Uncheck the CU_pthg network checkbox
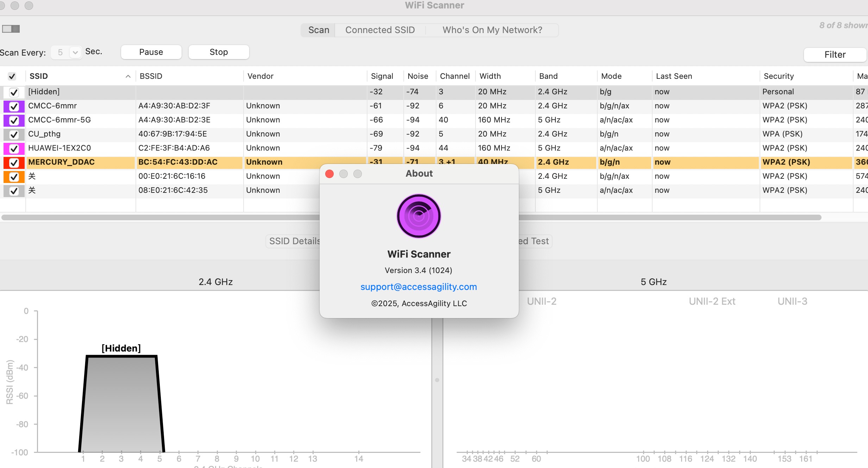868x468 pixels. [x=14, y=134]
